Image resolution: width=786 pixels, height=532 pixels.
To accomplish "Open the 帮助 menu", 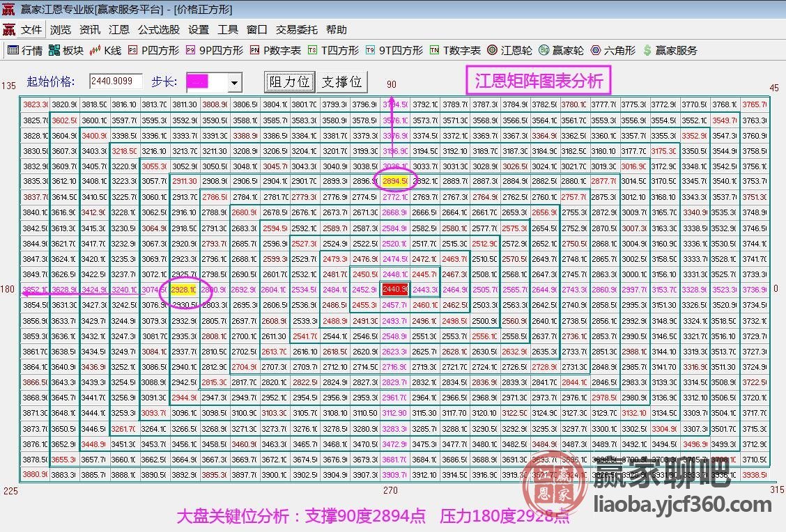I will [337, 29].
